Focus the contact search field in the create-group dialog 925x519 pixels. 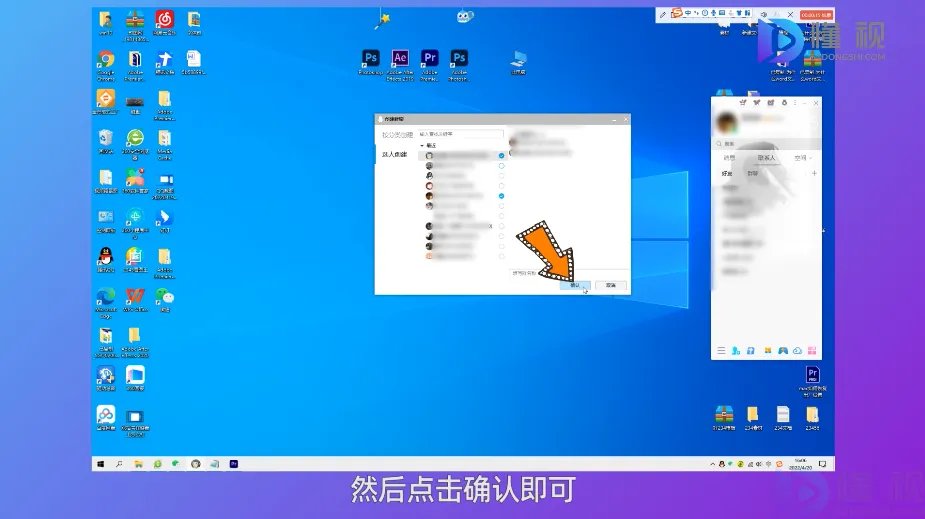click(x=461, y=134)
